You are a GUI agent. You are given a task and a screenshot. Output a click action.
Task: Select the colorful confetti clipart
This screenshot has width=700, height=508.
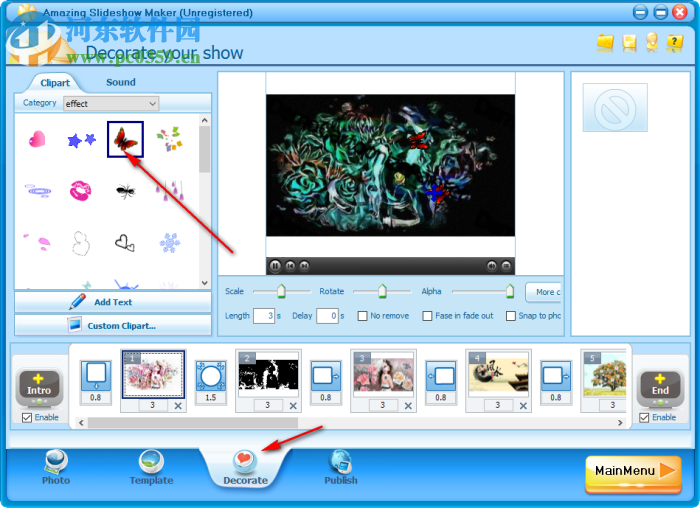170,139
